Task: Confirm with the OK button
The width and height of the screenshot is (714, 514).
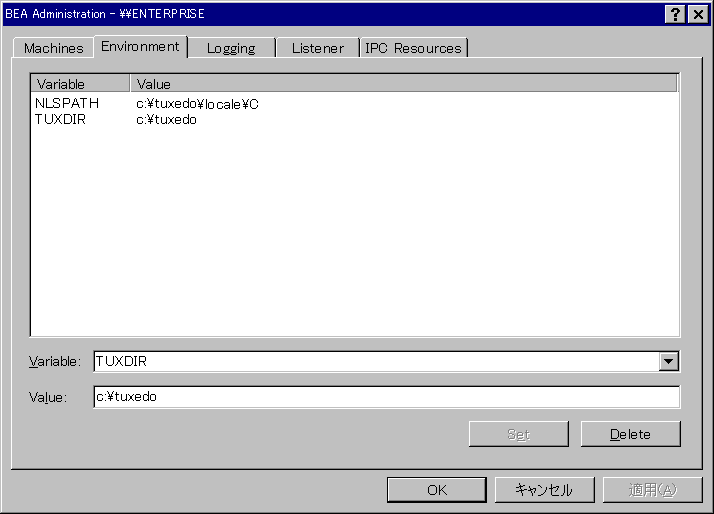Action: point(437,490)
